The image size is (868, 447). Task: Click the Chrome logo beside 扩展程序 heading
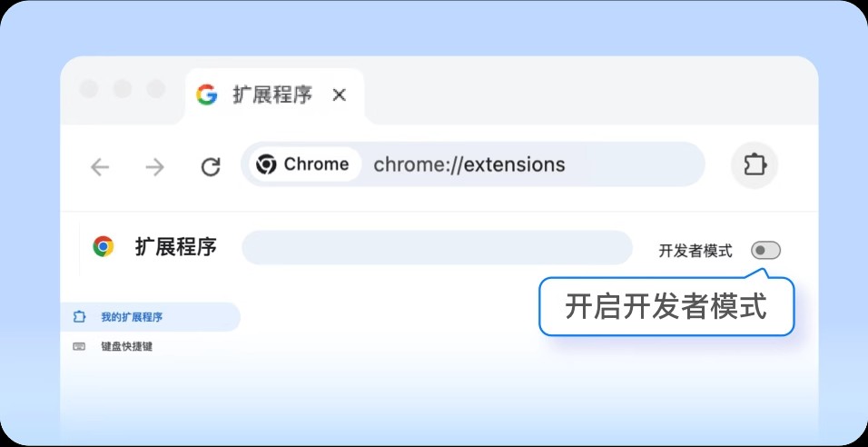pyautogui.click(x=104, y=246)
